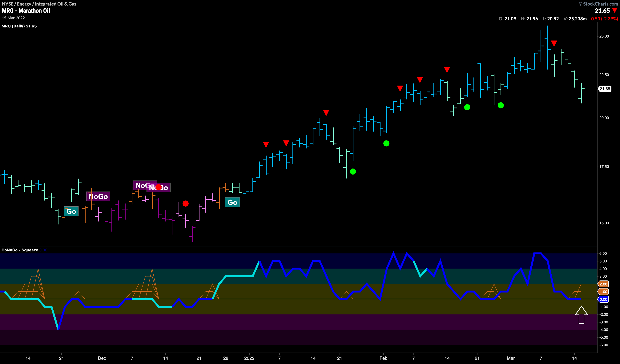
Task: Click the red down-triangle beside price 21.65 in header
Action: 615,10
